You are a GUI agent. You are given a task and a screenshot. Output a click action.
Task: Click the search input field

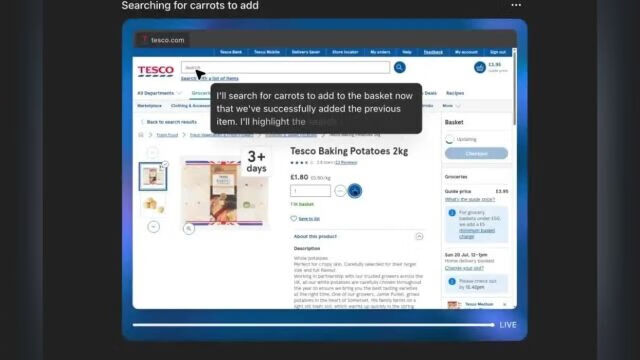point(285,67)
